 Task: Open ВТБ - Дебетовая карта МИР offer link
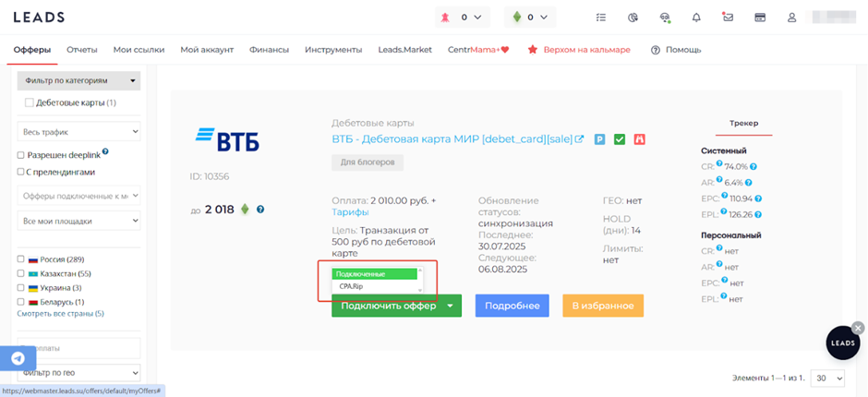[452, 139]
